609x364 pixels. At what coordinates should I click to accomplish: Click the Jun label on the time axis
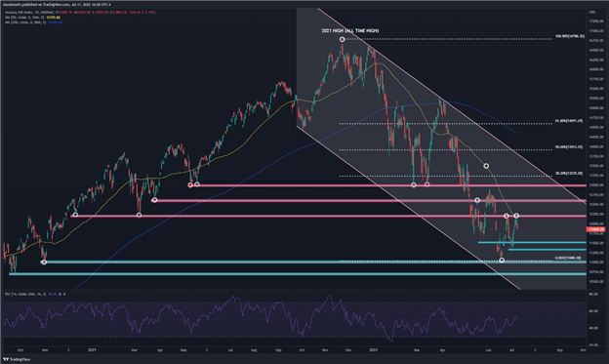[488, 350]
